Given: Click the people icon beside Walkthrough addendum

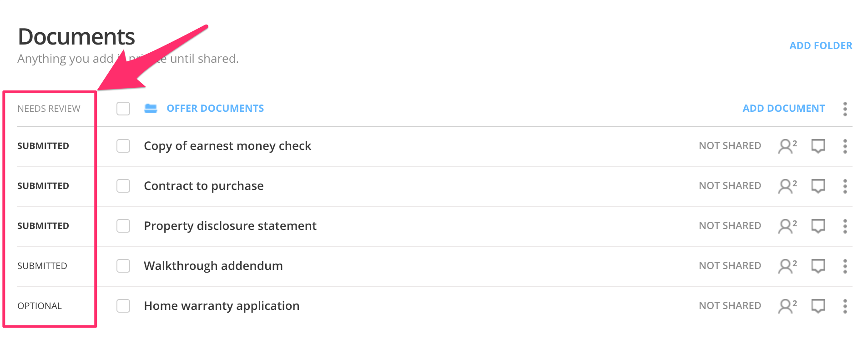Looking at the screenshot, I should point(786,266).
